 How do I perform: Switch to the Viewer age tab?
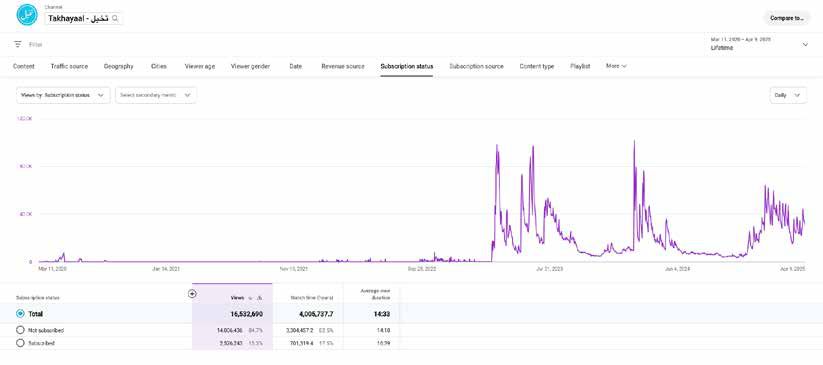[x=199, y=66]
